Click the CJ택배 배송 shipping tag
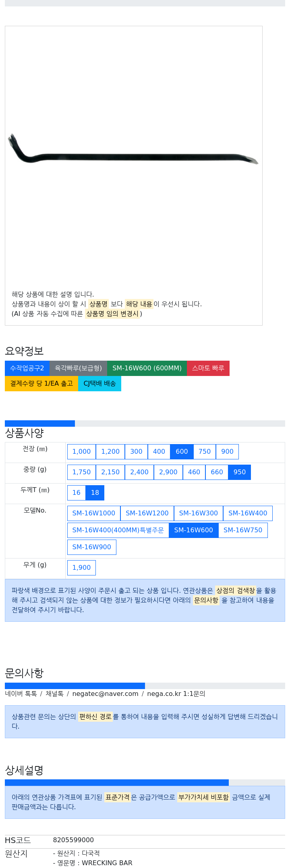 99,384
